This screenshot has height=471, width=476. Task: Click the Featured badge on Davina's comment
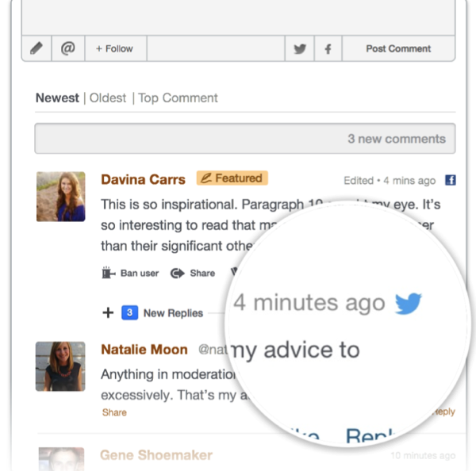click(x=232, y=178)
